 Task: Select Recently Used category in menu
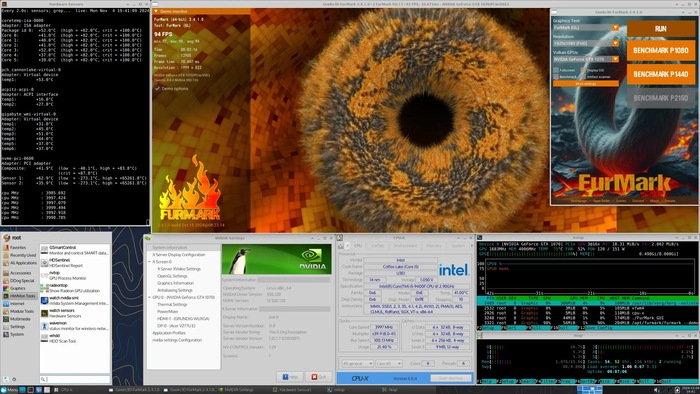[19, 255]
